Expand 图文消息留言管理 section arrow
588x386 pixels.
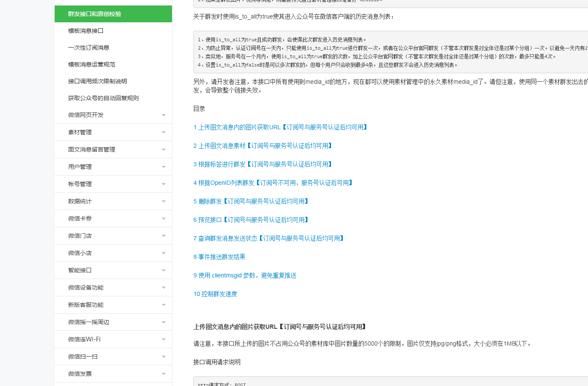[164, 150]
